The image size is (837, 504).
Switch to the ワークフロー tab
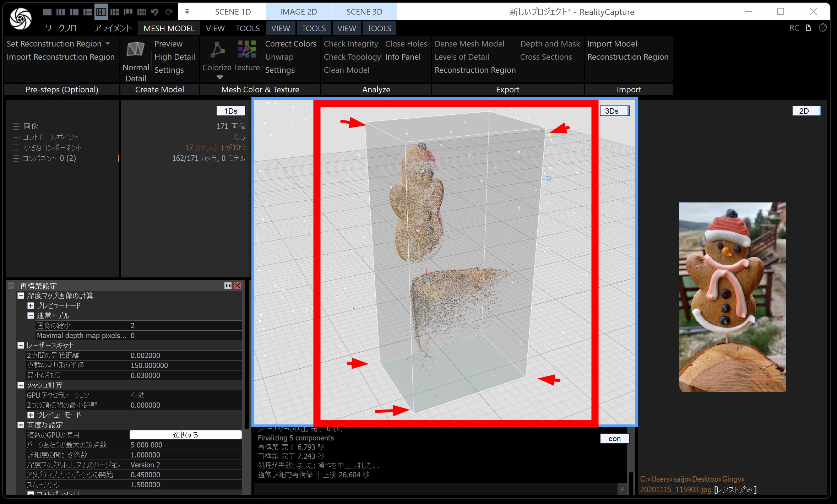click(x=64, y=28)
